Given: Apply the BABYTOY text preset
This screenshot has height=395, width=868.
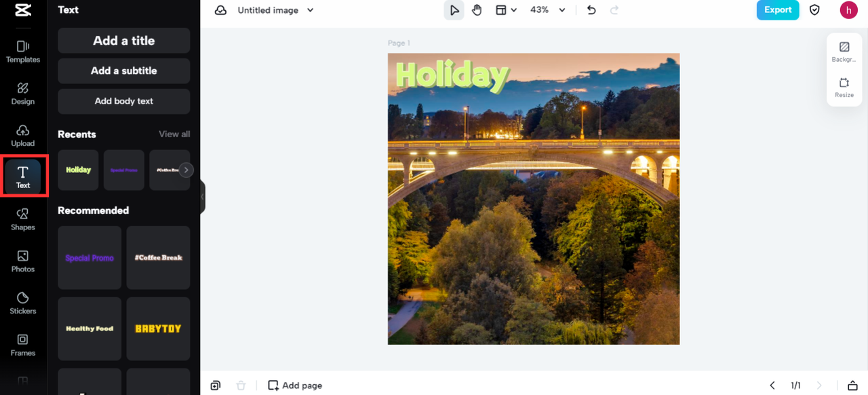Looking at the screenshot, I should pos(158,328).
